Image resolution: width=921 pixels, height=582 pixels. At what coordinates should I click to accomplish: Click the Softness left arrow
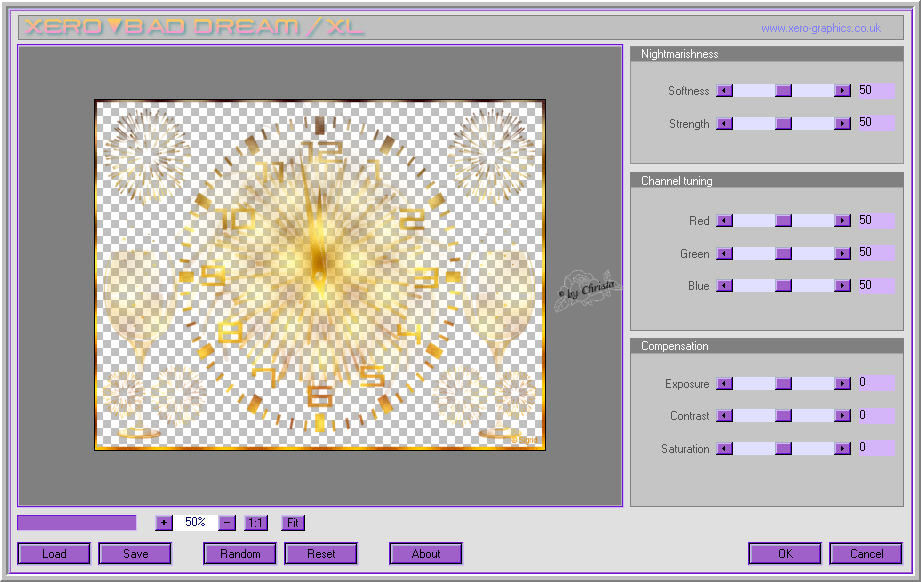pyautogui.click(x=725, y=91)
